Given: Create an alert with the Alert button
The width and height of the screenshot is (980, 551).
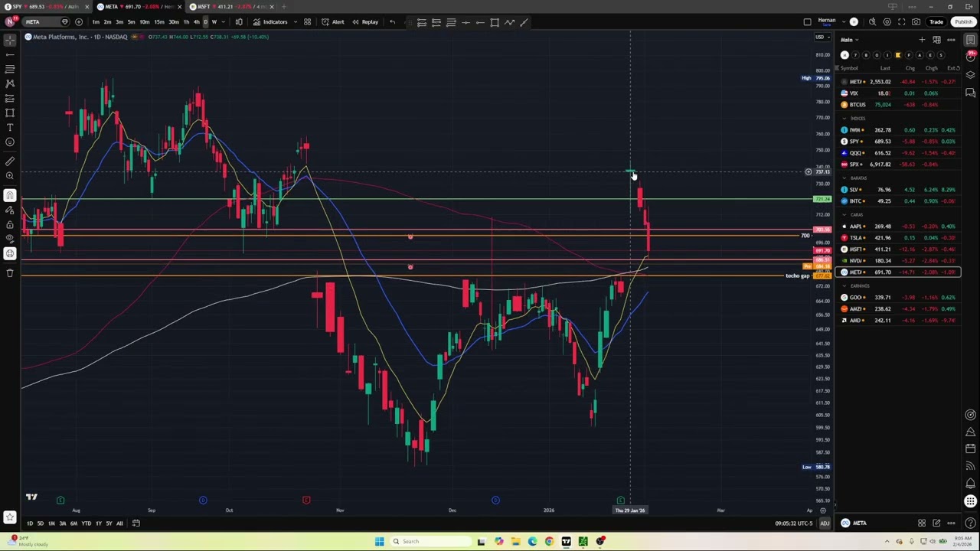Looking at the screenshot, I should [x=334, y=21].
